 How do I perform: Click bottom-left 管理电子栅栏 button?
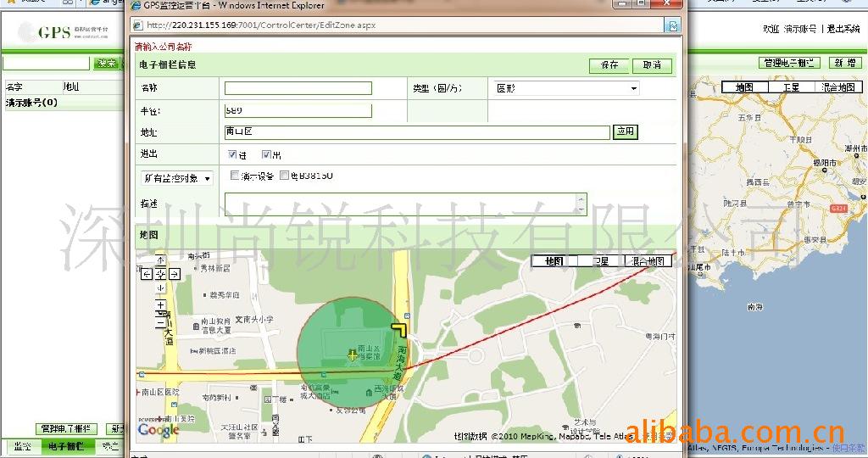(66, 428)
